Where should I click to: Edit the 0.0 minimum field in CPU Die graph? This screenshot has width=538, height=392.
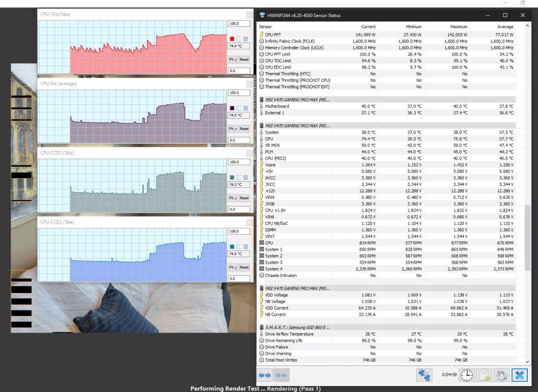click(x=239, y=140)
